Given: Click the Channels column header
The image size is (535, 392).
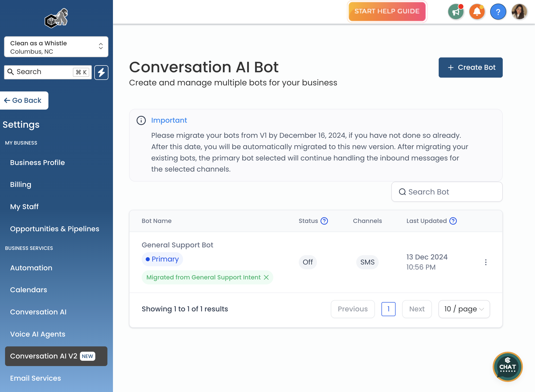Looking at the screenshot, I should click(x=367, y=221).
